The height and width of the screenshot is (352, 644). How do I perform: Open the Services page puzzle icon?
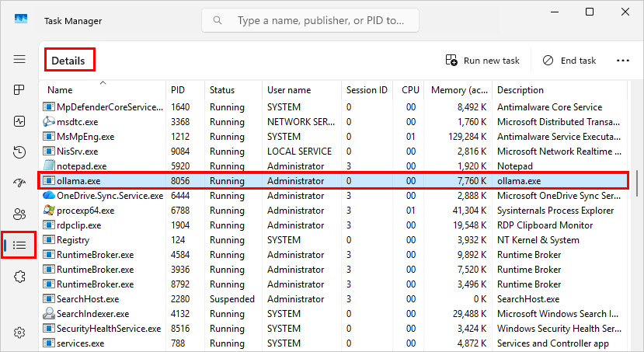(x=19, y=276)
